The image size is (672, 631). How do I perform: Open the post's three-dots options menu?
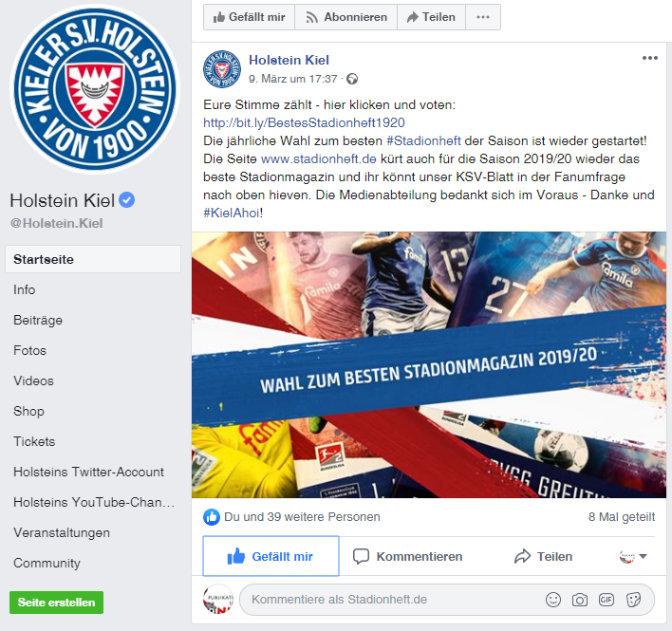click(x=650, y=58)
